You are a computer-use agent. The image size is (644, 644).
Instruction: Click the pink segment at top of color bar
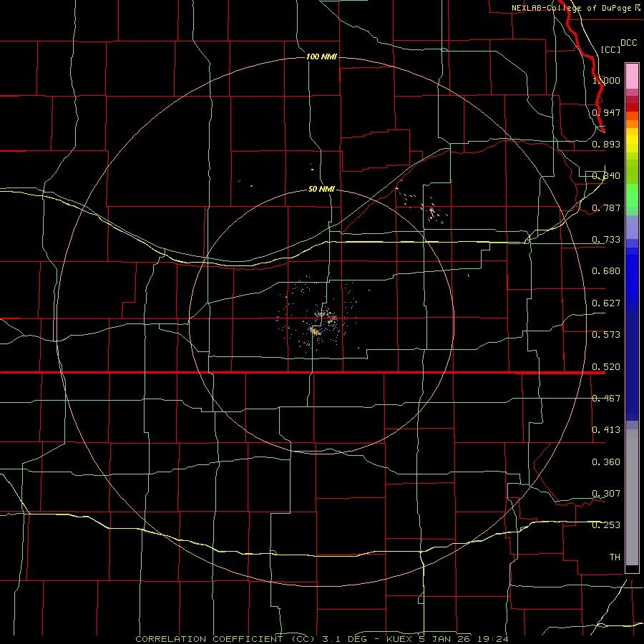[632, 77]
